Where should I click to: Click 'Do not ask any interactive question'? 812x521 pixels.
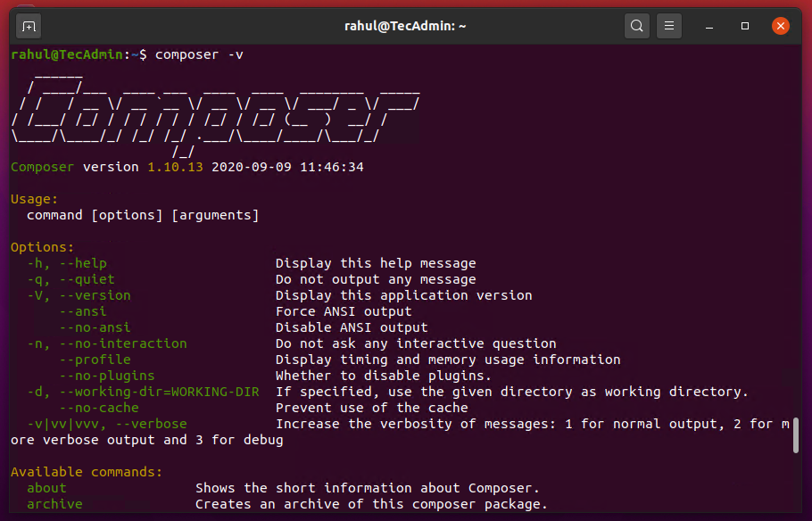pyautogui.click(x=416, y=343)
